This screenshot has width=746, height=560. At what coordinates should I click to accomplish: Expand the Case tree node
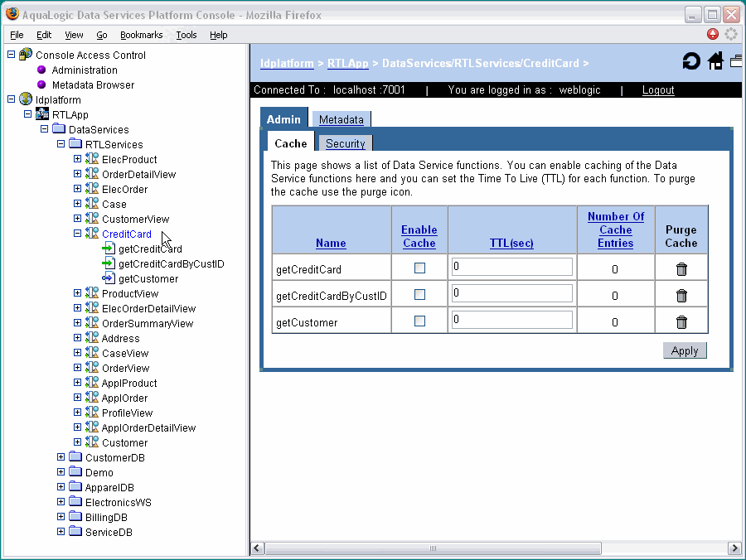pos(78,204)
